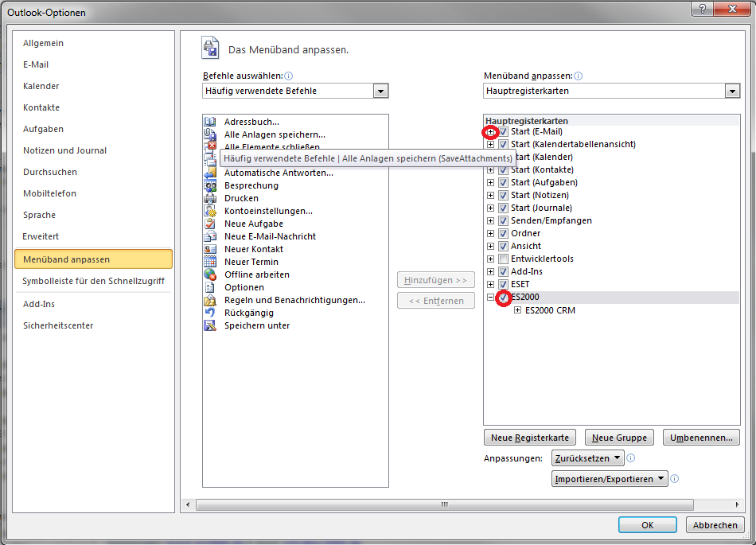Select the Drucken printer icon
The width and height of the screenshot is (756, 545).
pyautogui.click(x=210, y=198)
